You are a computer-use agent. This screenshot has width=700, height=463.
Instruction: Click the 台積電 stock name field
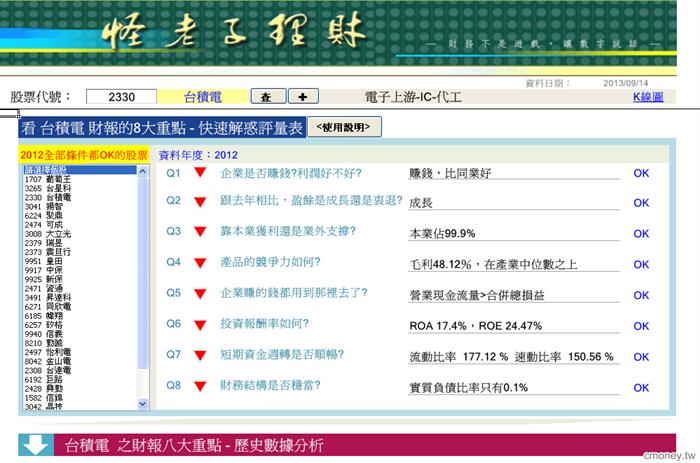(203, 97)
